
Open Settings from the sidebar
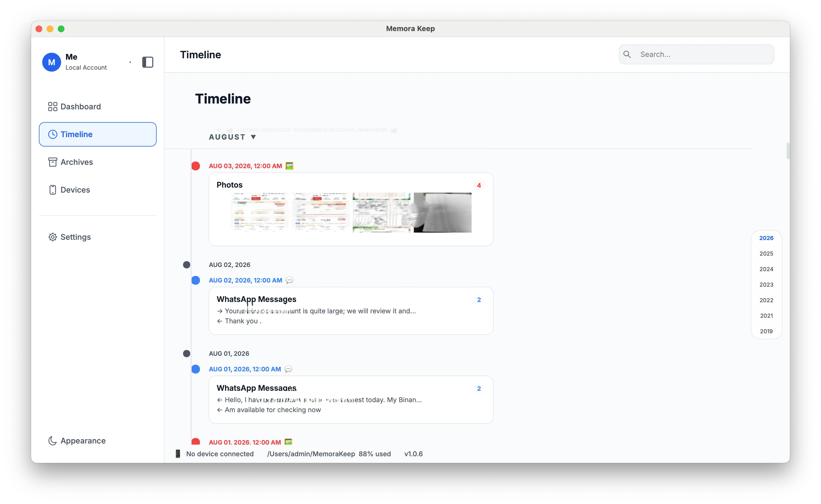point(97,237)
